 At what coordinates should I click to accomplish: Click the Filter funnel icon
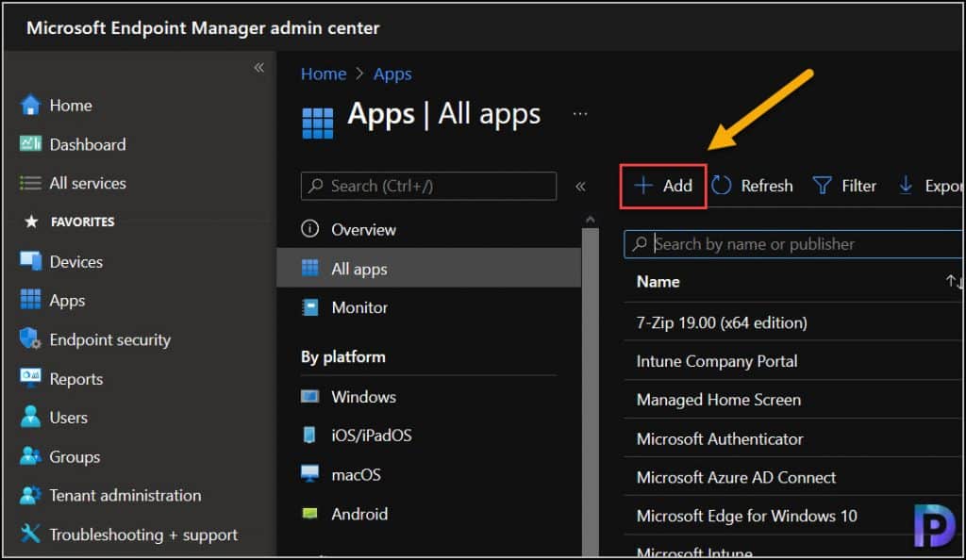pyautogui.click(x=823, y=185)
